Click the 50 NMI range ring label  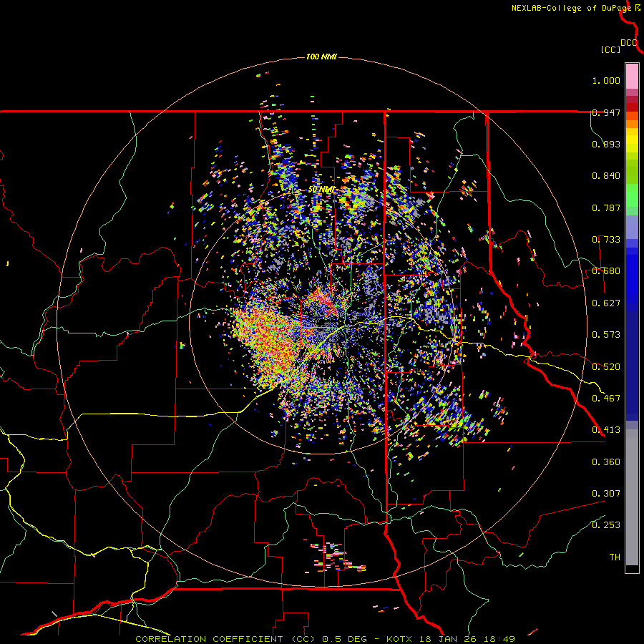(x=321, y=190)
